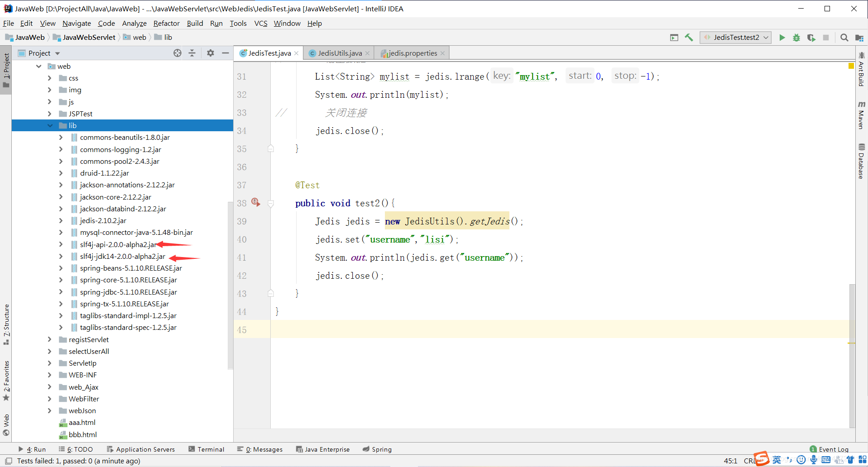Open project structure icon at toolbar end
The width and height of the screenshot is (868, 467).
[x=859, y=38]
